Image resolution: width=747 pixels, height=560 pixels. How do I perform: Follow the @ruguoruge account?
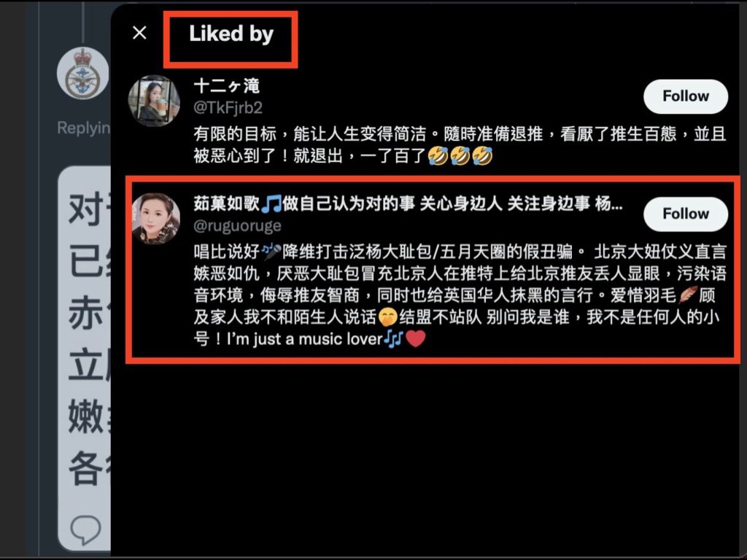pyautogui.click(x=686, y=214)
